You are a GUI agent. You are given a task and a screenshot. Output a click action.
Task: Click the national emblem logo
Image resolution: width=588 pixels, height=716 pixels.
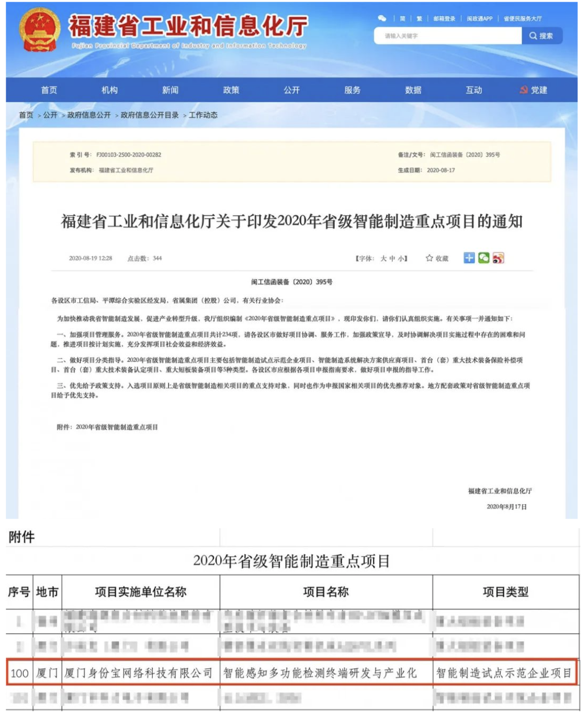pyautogui.click(x=40, y=30)
